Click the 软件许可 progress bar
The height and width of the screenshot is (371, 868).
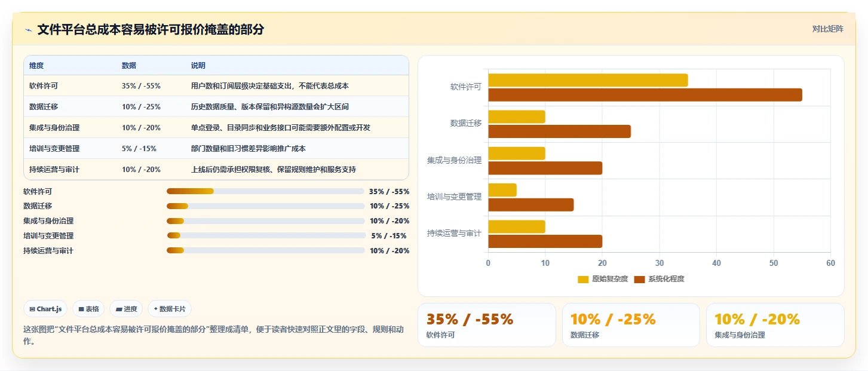tap(265, 191)
